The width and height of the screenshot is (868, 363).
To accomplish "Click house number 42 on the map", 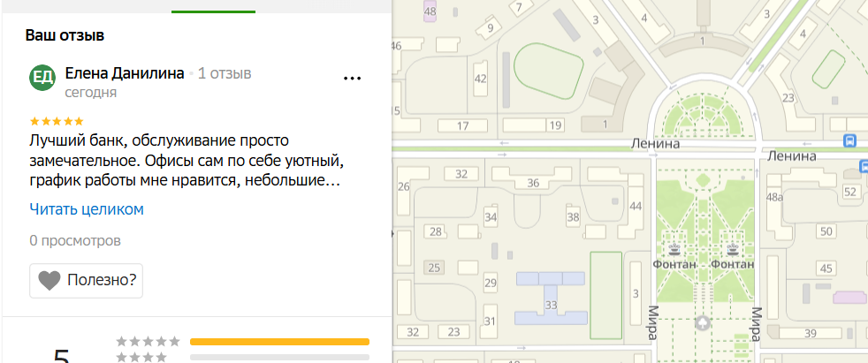I will [x=481, y=79].
